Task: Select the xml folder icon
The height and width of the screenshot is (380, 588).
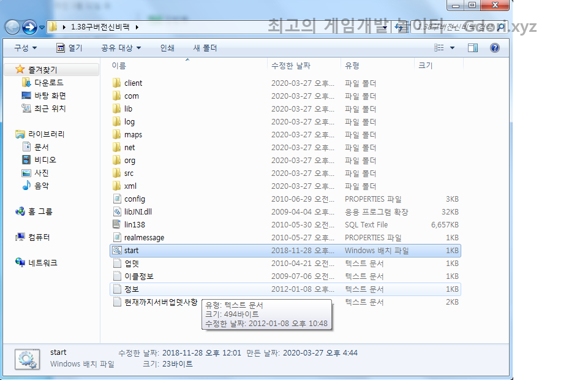Action: click(117, 186)
